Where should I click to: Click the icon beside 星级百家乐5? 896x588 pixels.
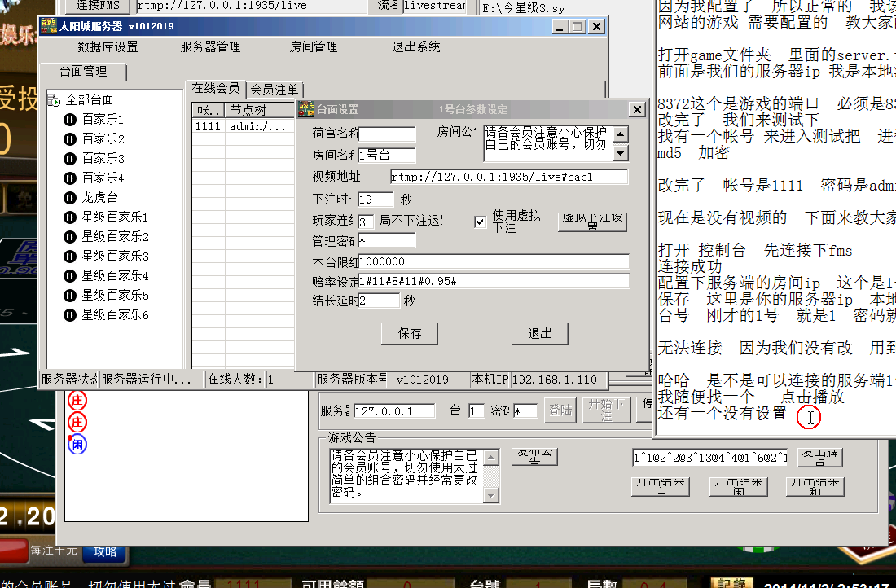[x=70, y=296]
